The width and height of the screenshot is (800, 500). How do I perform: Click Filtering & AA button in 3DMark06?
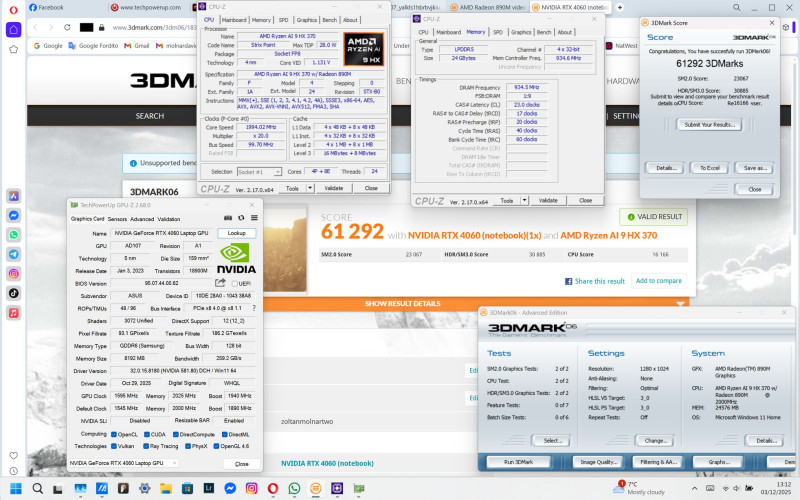(x=657, y=462)
